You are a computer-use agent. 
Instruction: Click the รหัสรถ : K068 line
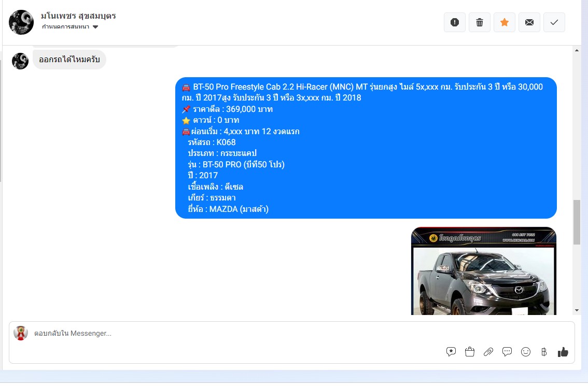[212, 142]
